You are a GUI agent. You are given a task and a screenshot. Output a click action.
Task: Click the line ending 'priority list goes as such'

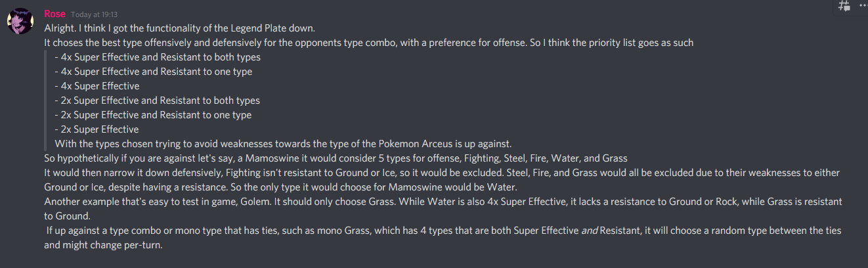(368, 43)
